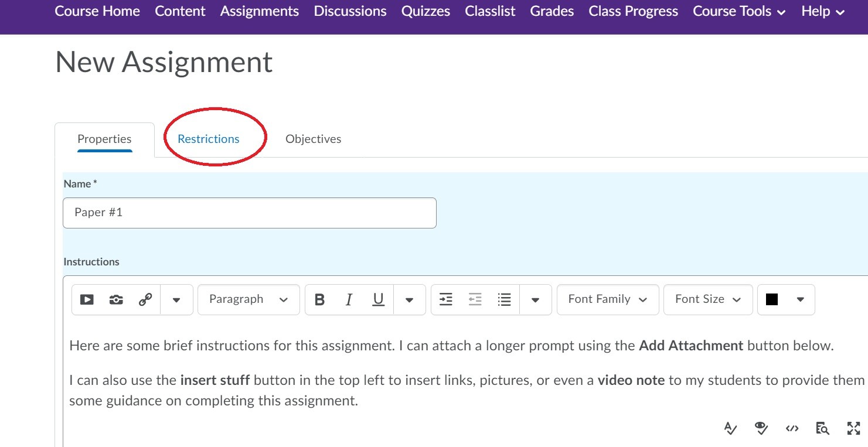Preview the instructions content
Screen dimensions: 868x447
pyautogui.click(x=822, y=428)
